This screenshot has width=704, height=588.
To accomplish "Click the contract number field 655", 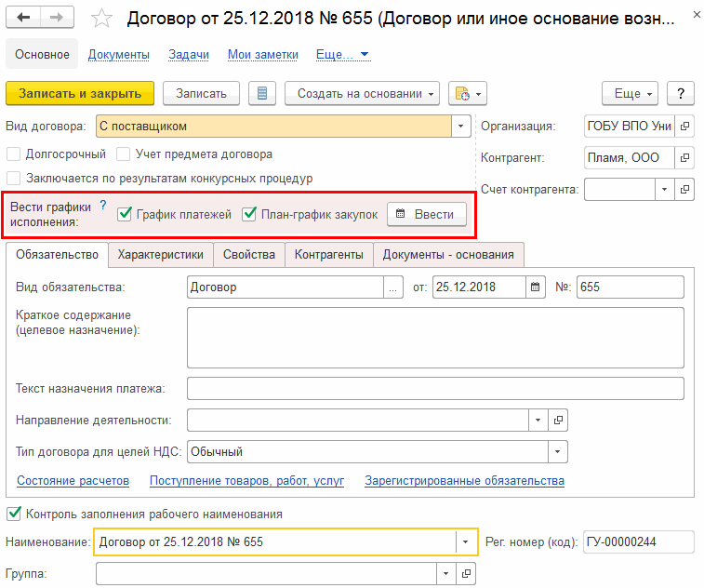I will click(631, 287).
